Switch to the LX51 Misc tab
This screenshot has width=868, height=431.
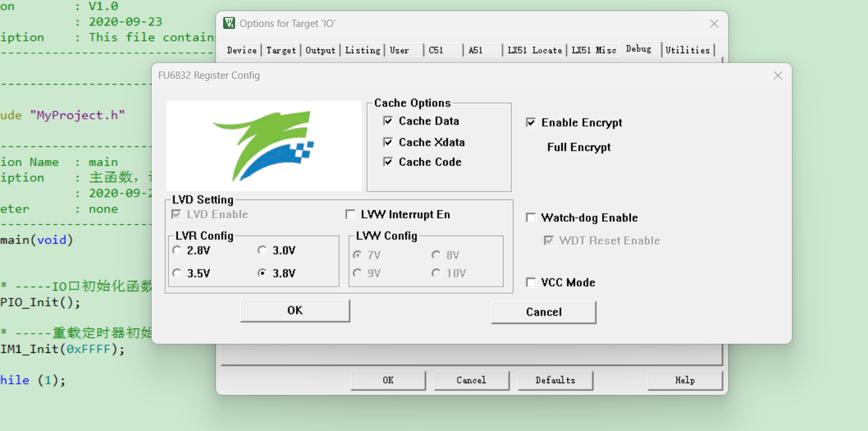coord(594,50)
